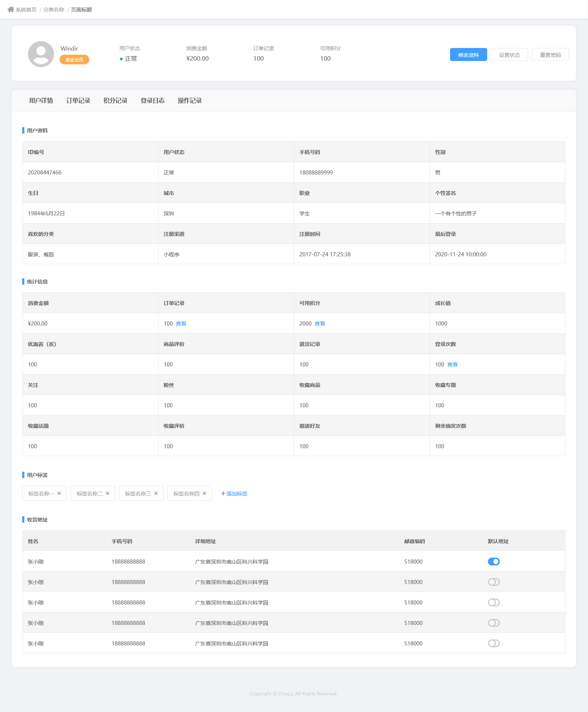Click 添加标签 to add a tag

click(x=234, y=493)
